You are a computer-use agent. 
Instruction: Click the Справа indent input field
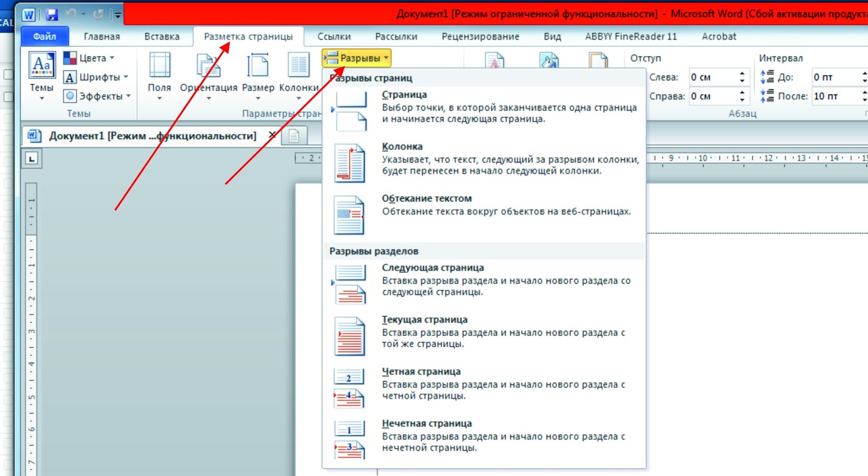click(x=712, y=96)
